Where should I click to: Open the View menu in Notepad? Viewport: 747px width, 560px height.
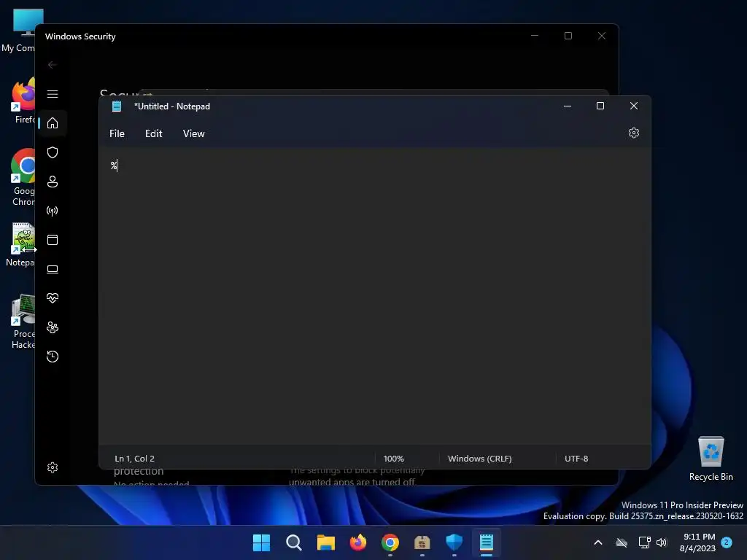pos(193,134)
